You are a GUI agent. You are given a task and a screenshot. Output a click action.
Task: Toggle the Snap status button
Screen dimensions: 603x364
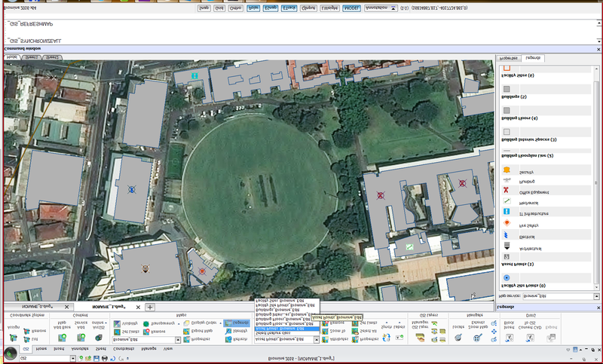(x=204, y=8)
